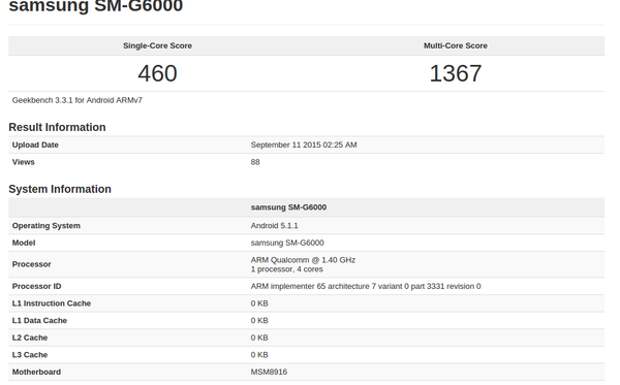Click the 'L1 Data Cache' label

[40, 321]
